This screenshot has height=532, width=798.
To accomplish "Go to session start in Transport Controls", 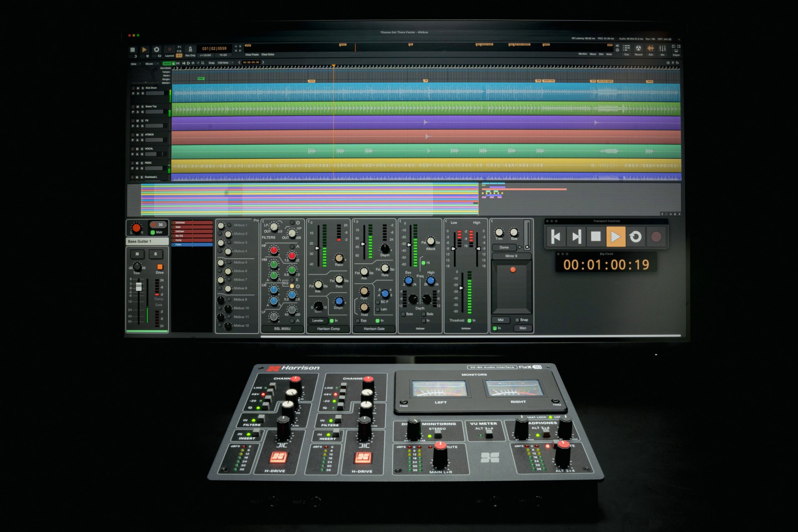I will [x=556, y=237].
